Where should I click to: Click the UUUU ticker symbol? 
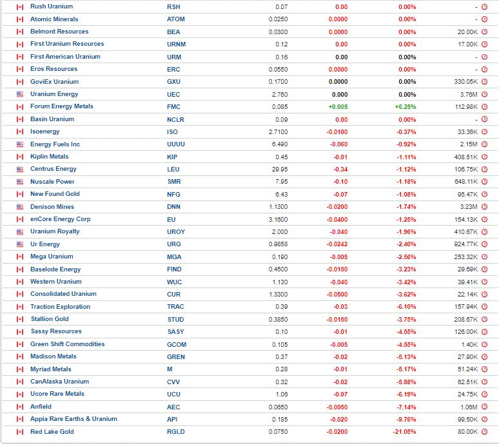(175, 144)
